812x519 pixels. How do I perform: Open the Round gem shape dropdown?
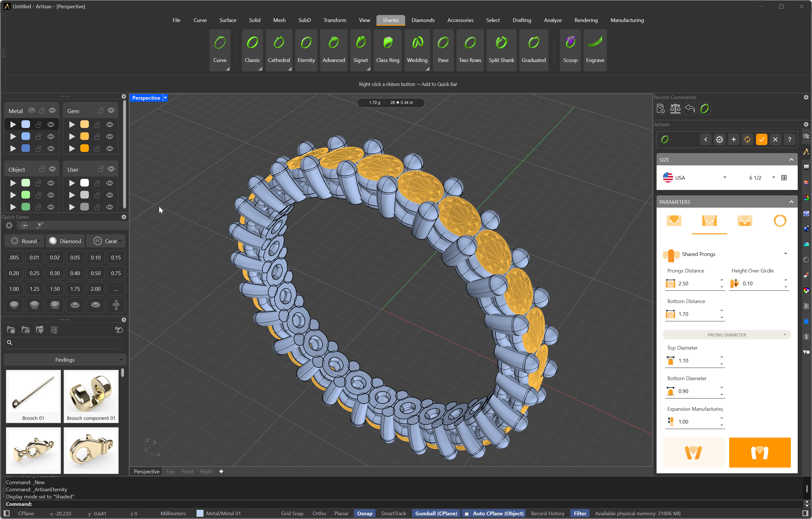[25, 241]
